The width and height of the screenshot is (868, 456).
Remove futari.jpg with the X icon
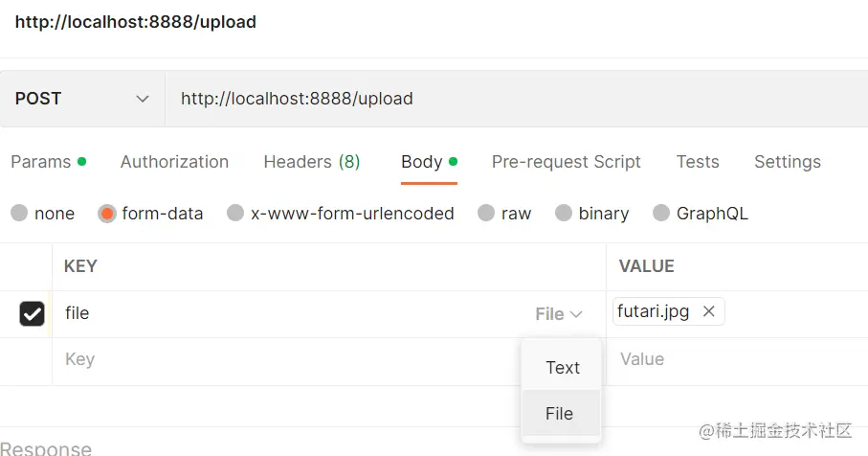[x=708, y=311]
